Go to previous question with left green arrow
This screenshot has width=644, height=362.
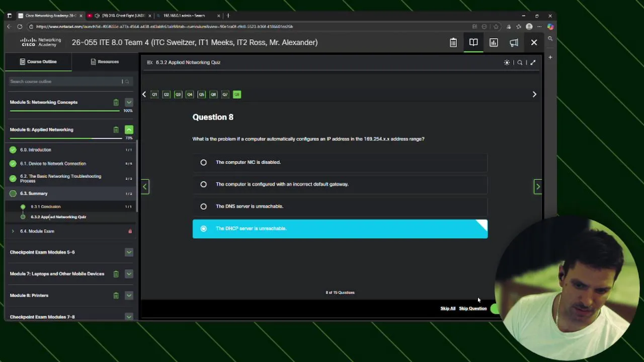point(145,187)
